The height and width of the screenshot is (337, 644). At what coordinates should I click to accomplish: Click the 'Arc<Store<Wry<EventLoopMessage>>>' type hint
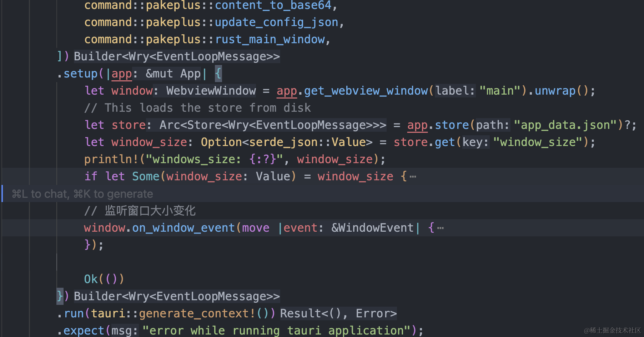click(273, 125)
